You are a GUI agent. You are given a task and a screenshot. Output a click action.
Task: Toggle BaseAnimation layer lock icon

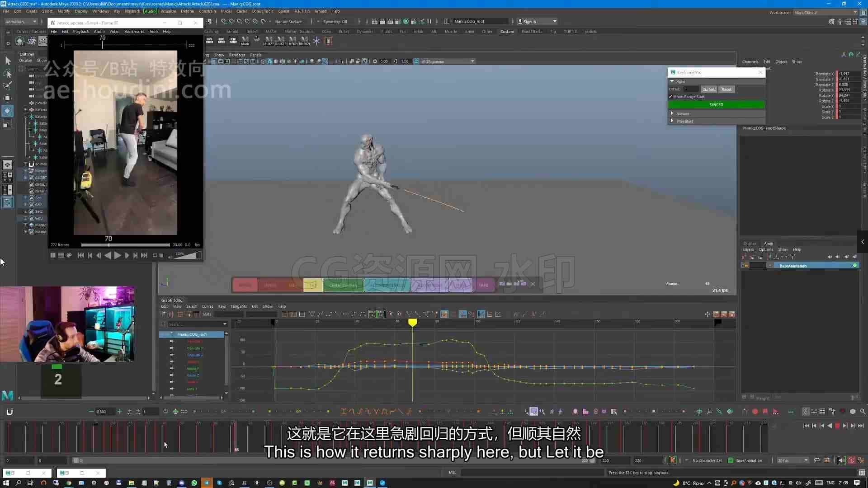tap(746, 266)
